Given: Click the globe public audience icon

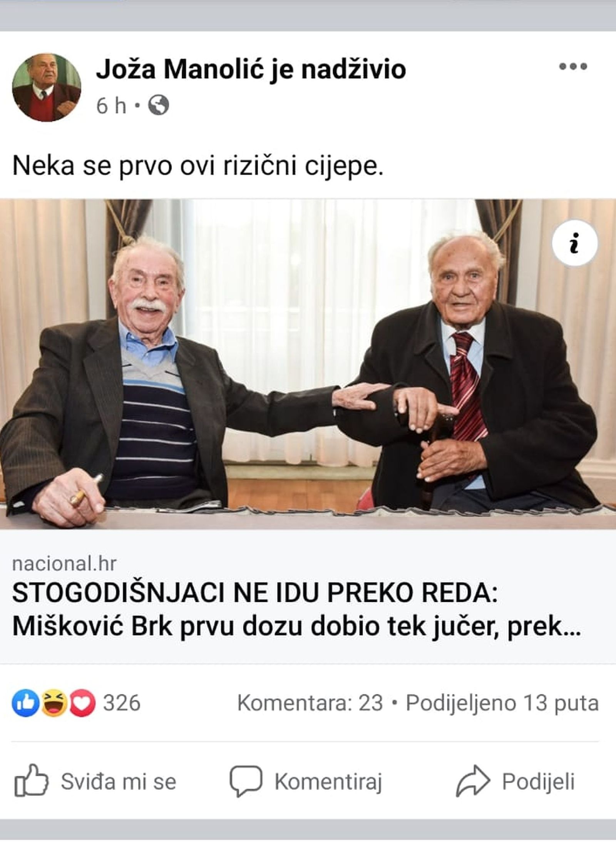Looking at the screenshot, I should (159, 105).
